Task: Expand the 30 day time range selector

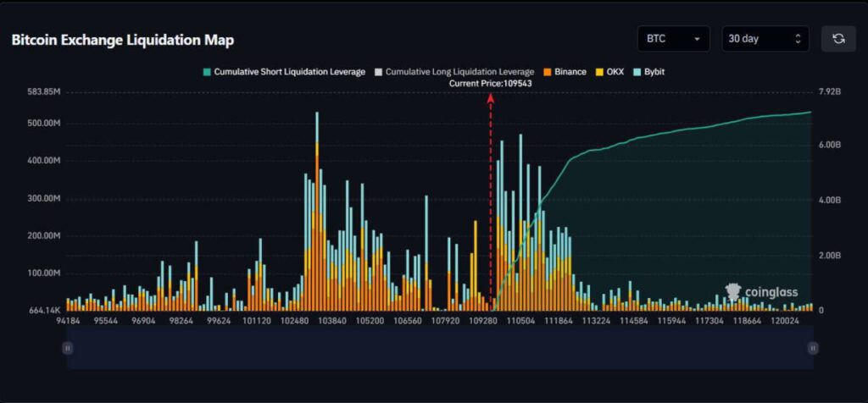Action: click(x=765, y=39)
